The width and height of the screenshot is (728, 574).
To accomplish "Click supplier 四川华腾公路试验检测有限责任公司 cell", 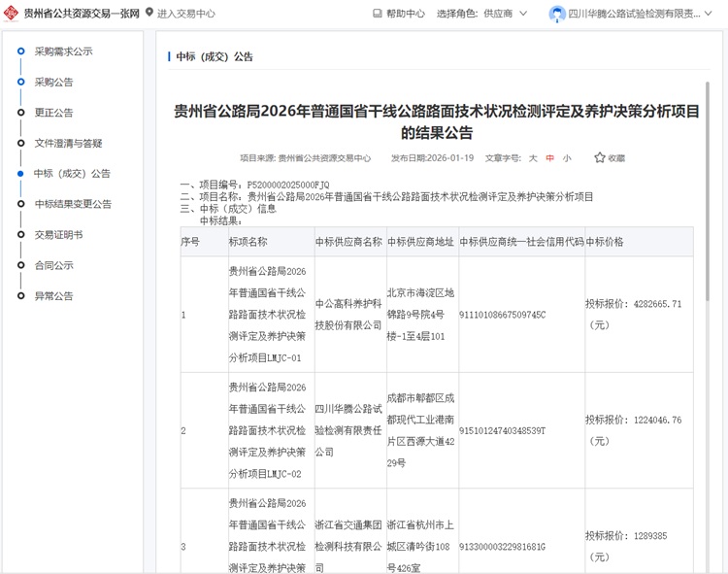I will [x=348, y=430].
